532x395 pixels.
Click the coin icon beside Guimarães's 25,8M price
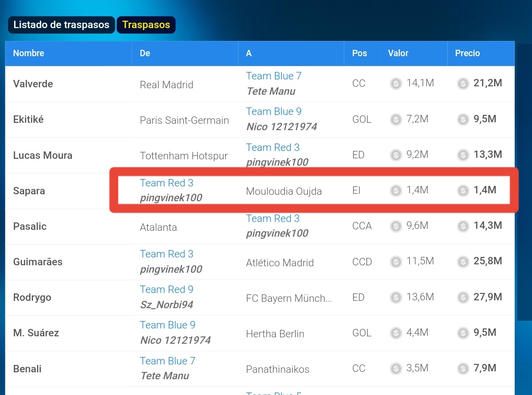pyautogui.click(x=463, y=261)
